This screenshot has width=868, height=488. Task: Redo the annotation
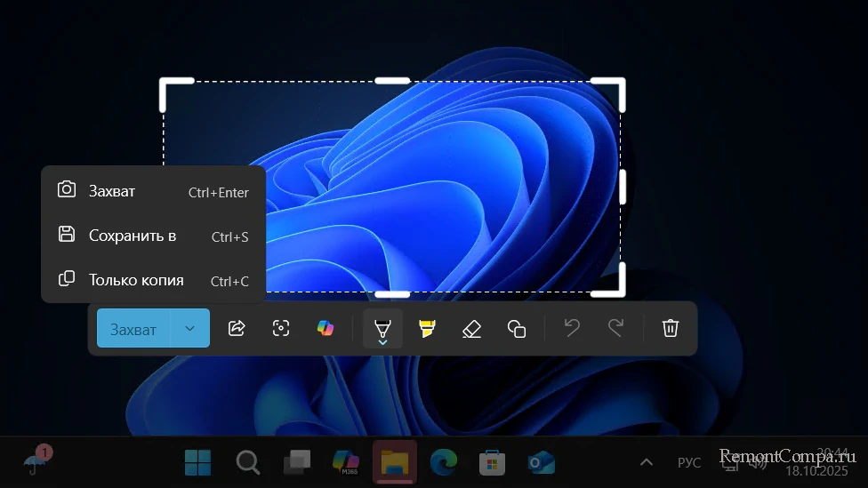(x=615, y=328)
